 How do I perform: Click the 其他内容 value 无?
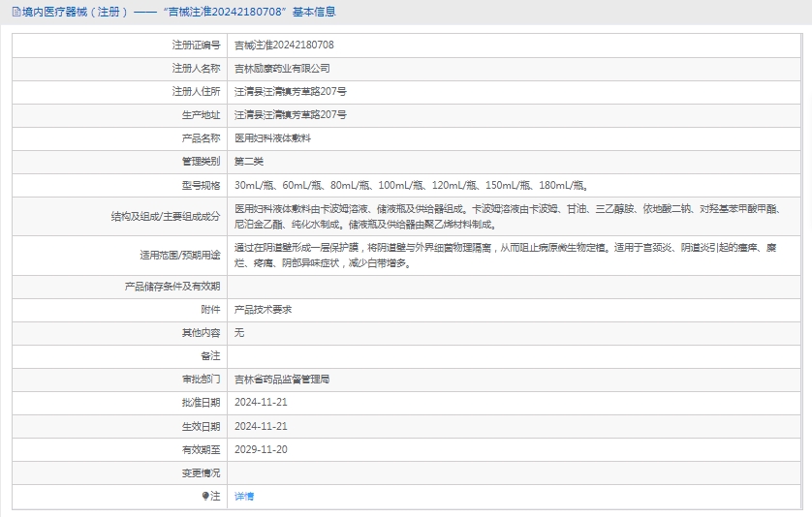[239, 333]
